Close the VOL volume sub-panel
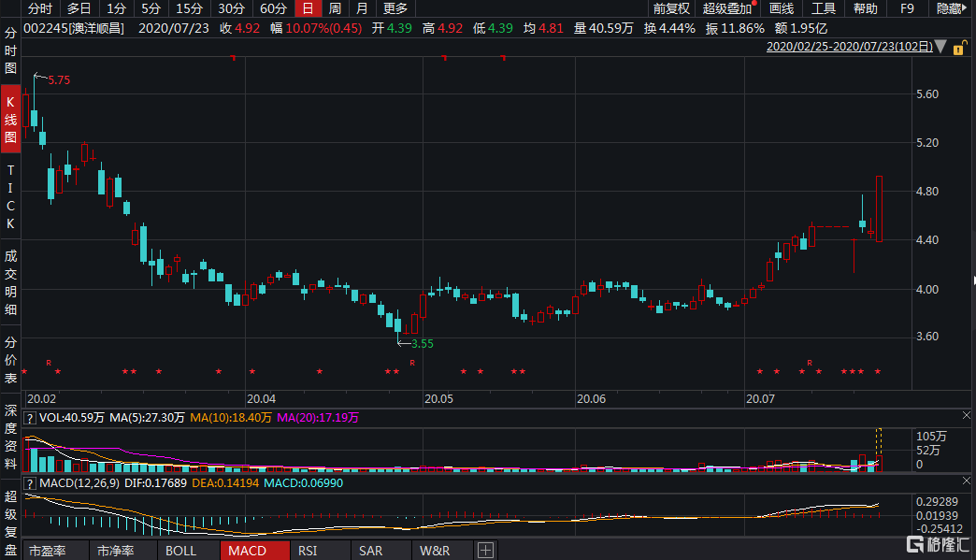 [966, 414]
